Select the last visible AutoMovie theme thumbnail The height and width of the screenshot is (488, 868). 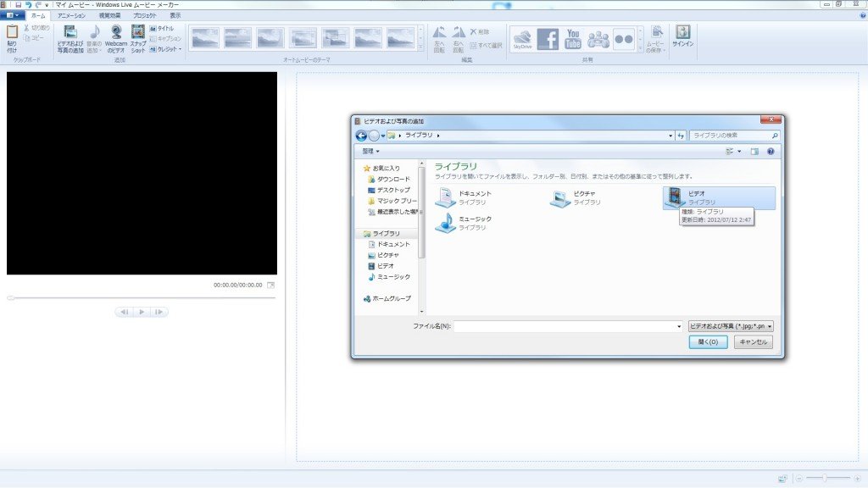tap(401, 39)
